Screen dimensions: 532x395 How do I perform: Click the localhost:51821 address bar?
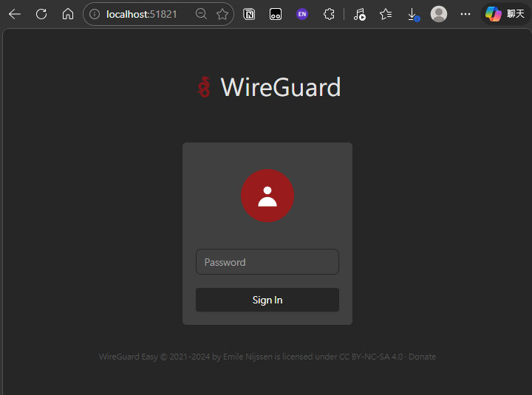(142, 14)
